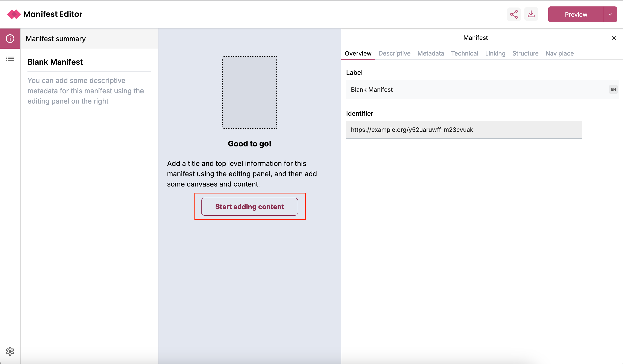Viewport: 623px width, 364px height.
Task: Switch to the Metadata tab
Action: point(430,53)
